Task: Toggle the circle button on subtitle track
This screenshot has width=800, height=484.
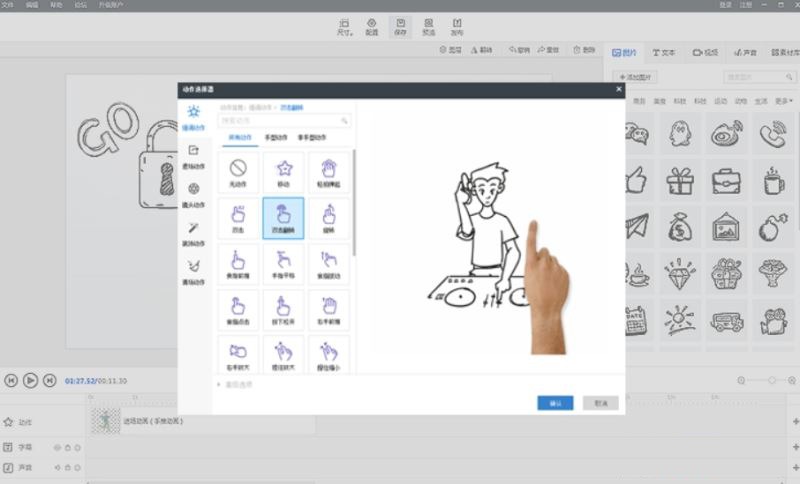Action: tap(78, 448)
